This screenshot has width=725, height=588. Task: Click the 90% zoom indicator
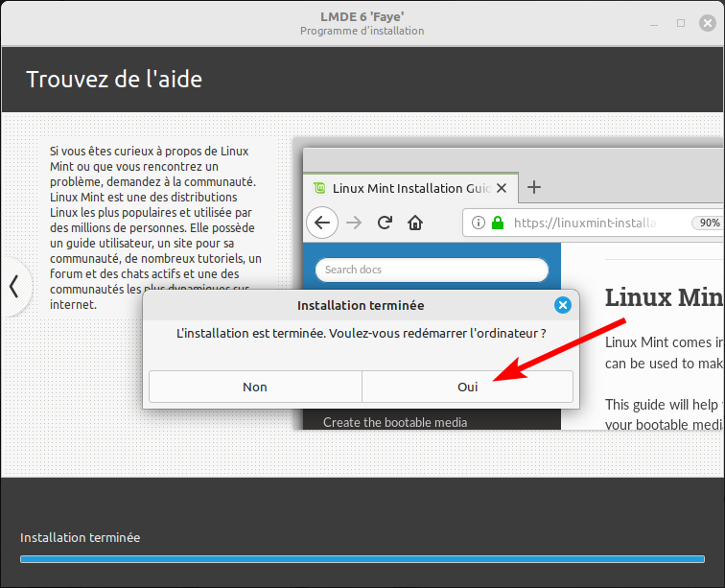click(x=710, y=223)
